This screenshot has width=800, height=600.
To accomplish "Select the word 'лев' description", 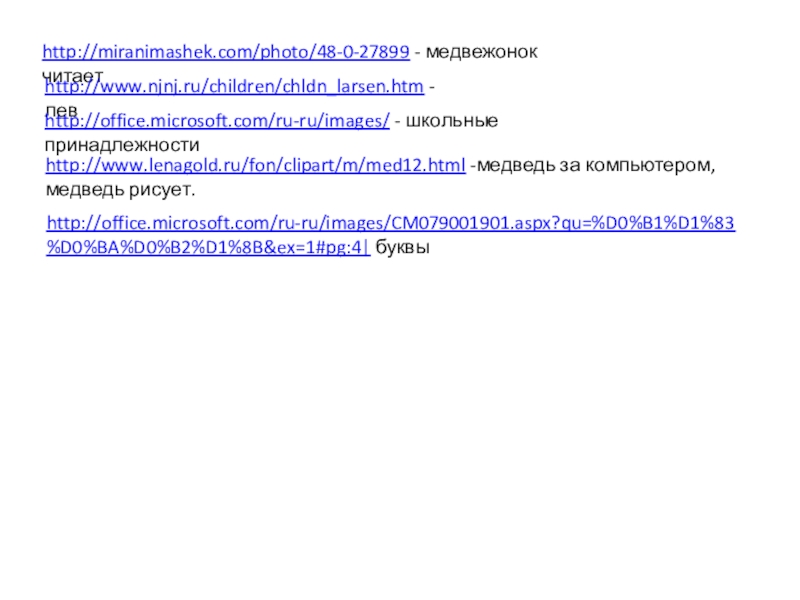I will click(61, 110).
